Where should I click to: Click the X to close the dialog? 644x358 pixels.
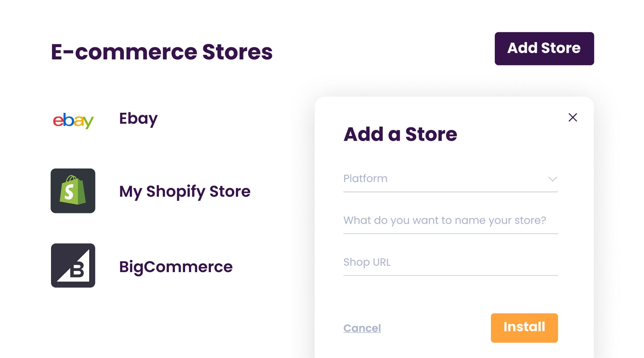(573, 117)
